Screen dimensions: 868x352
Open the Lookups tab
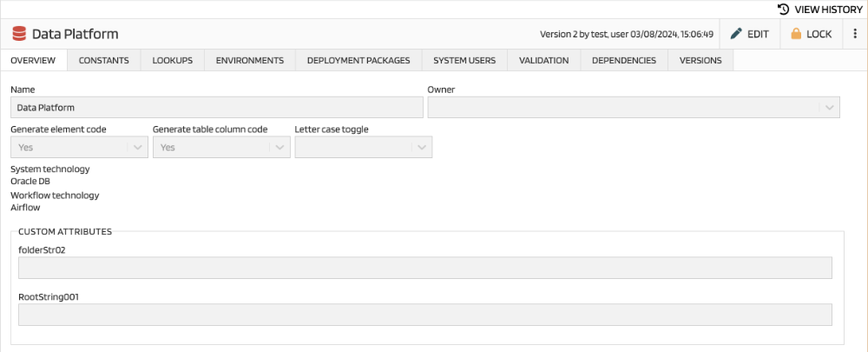pos(172,61)
